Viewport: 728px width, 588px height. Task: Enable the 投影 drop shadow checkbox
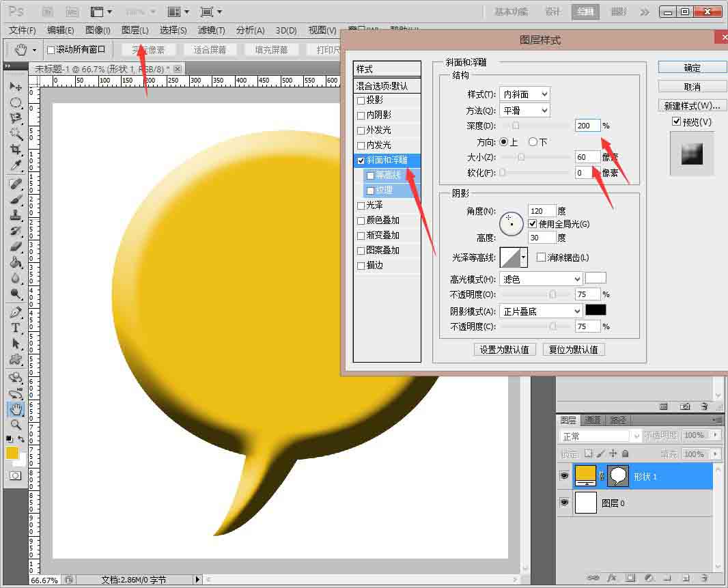click(361, 100)
